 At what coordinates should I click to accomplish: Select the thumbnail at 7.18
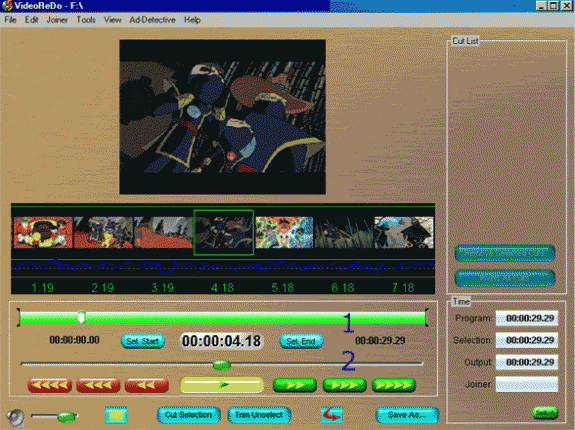(403, 232)
